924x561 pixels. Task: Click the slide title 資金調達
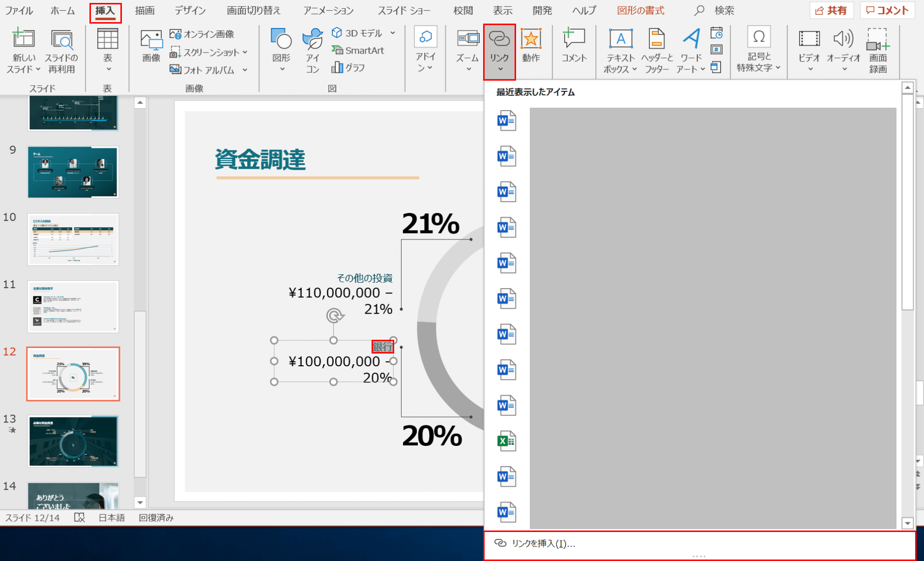pos(260,160)
